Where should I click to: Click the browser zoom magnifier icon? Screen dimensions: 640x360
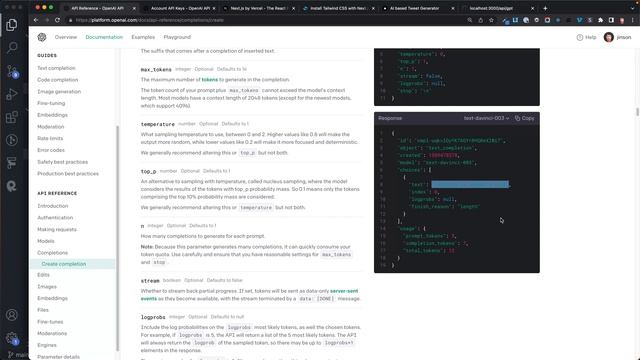[x=470, y=20]
